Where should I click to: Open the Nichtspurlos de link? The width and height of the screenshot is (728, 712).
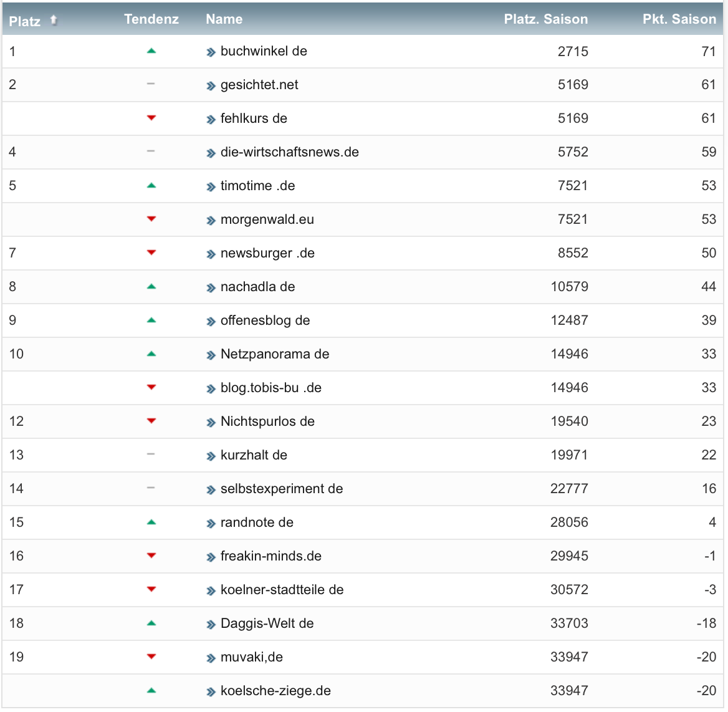pyautogui.click(x=267, y=421)
